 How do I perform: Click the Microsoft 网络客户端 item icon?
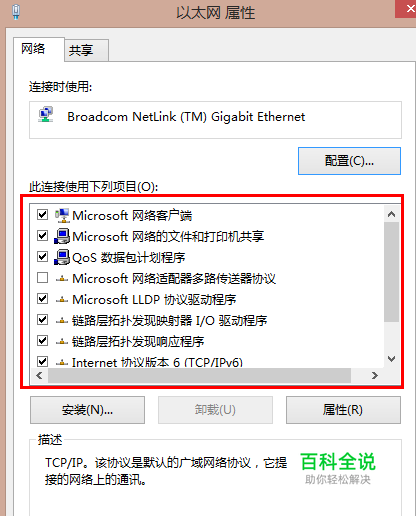(x=62, y=216)
